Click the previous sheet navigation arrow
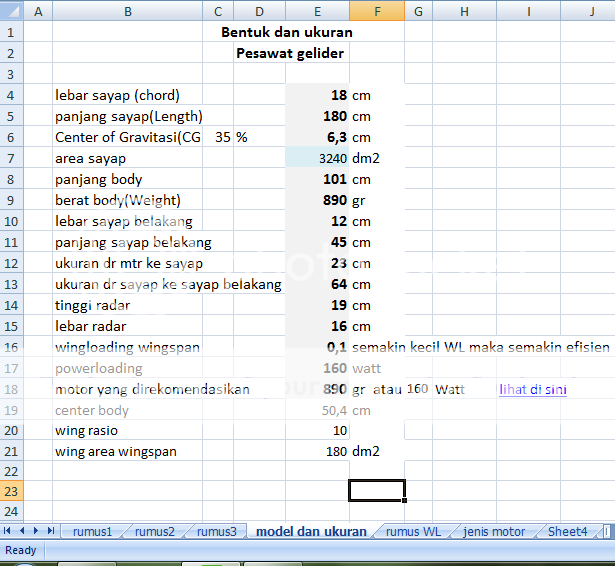This screenshot has height=566, width=615. coord(22,531)
